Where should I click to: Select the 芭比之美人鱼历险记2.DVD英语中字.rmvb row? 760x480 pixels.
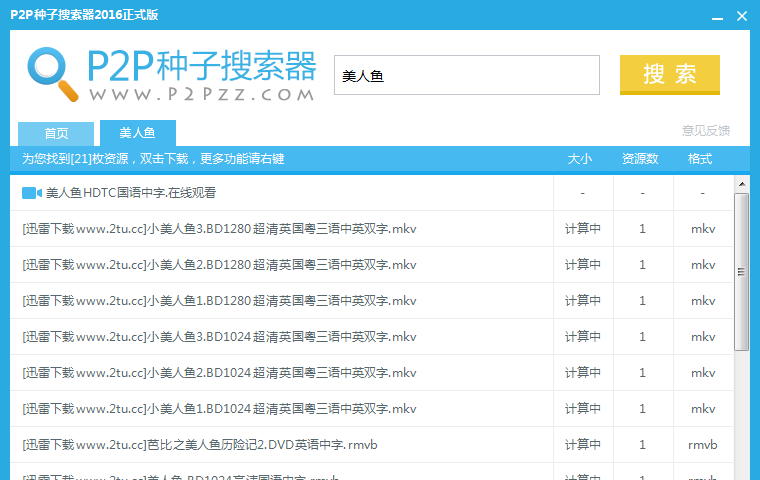371,445
